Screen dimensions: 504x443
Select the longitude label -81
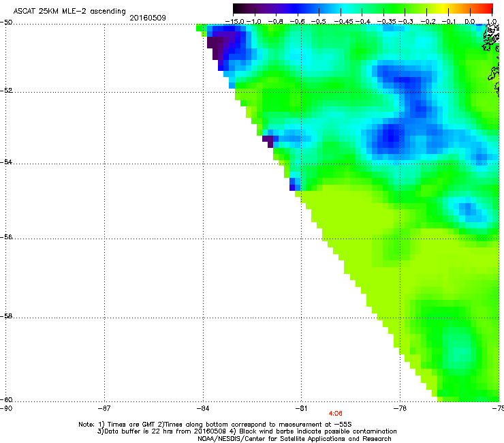(301, 408)
